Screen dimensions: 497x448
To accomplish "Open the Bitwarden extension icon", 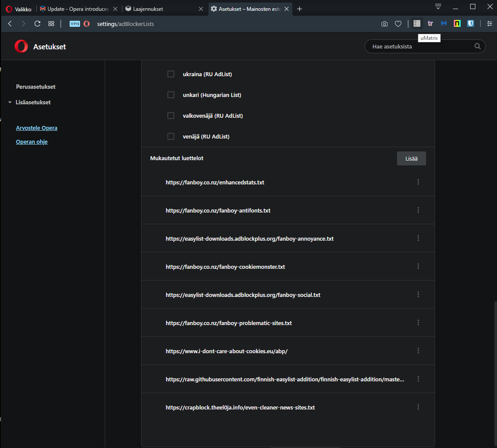I will click(471, 24).
